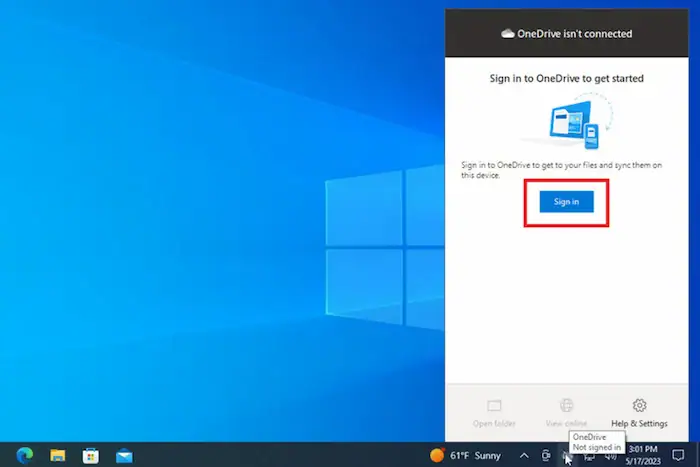Image resolution: width=700 pixels, height=467 pixels.
Task: Click the 'OneDrive isn't connected' title text
Action: (575, 34)
